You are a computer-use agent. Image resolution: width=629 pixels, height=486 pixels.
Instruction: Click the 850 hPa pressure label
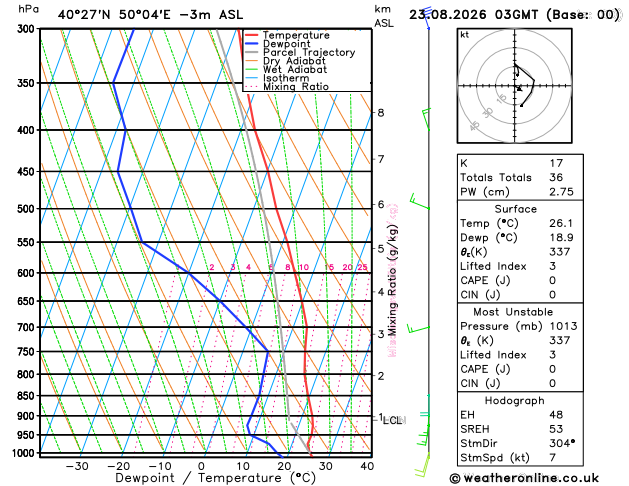pos(28,396)
